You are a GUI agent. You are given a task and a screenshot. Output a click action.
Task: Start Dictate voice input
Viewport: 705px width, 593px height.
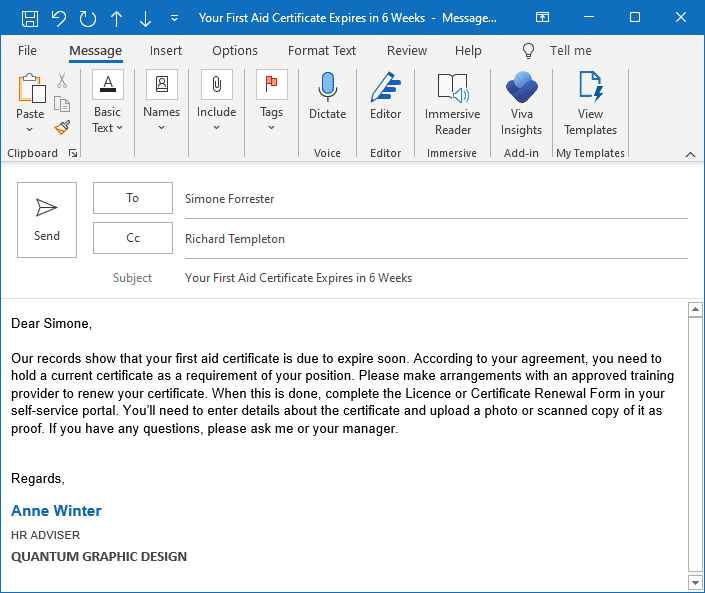pos(327,98)
